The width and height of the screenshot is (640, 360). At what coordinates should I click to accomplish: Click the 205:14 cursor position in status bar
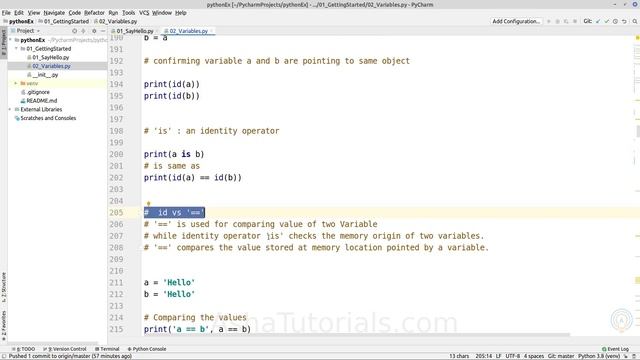coord(483,356)
